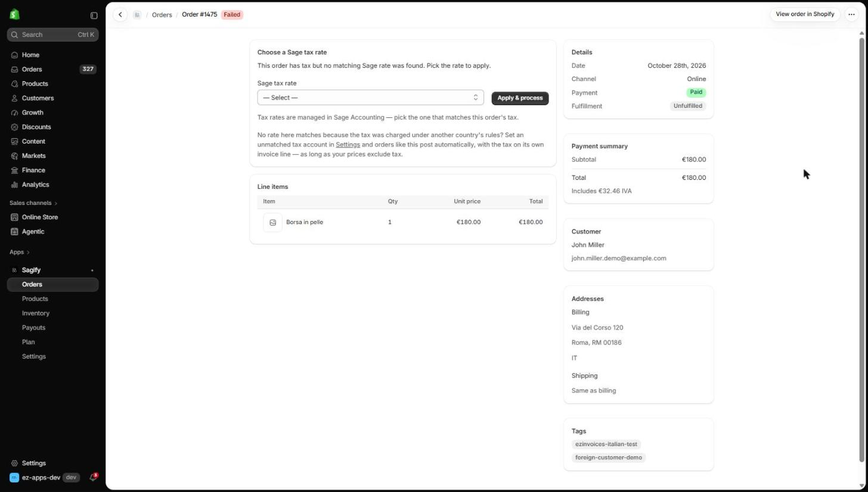Open Sagify Settings menu item
The width and height of the screenshot is (868, 492).
pos(33,357)
